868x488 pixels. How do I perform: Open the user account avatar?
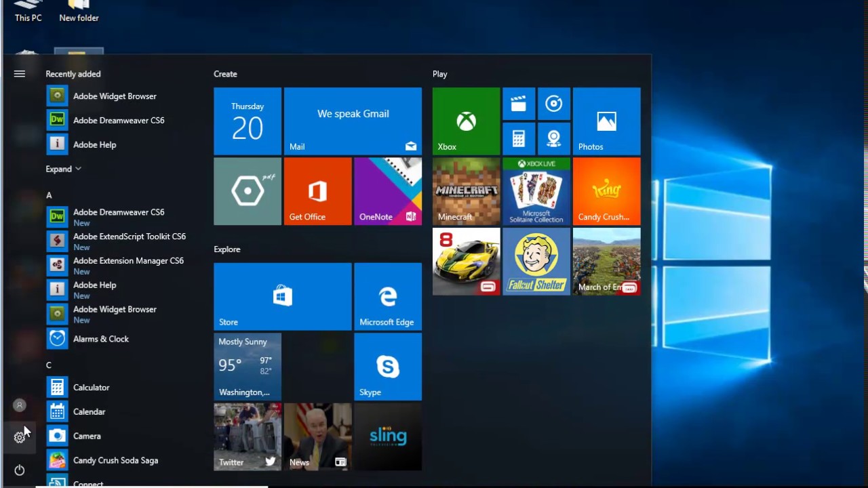coord(19,405)
